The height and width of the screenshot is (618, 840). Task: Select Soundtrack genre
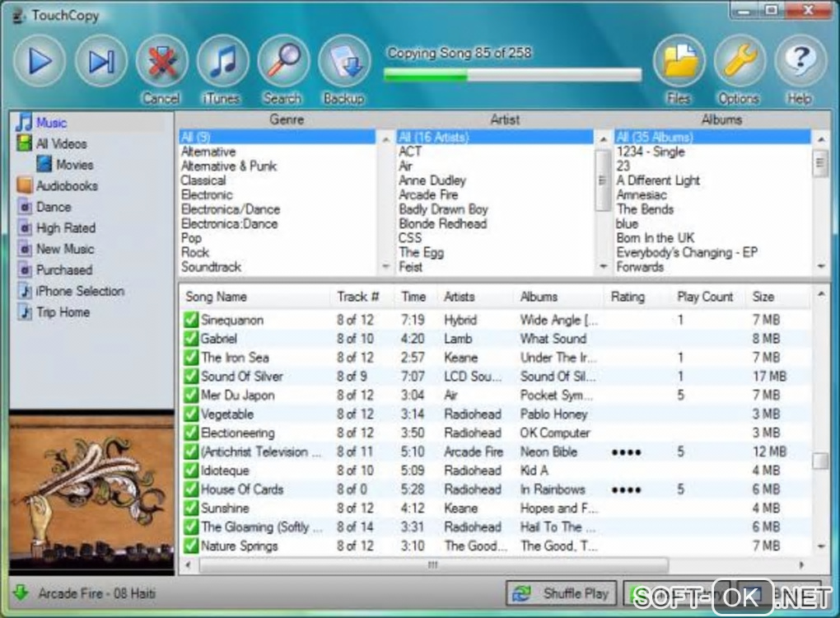(211, 267)
